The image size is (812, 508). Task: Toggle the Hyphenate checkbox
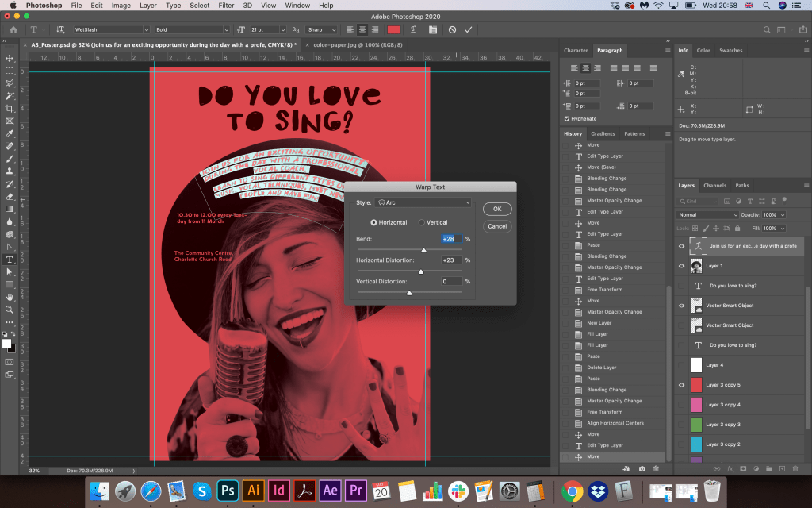point(566,118)
